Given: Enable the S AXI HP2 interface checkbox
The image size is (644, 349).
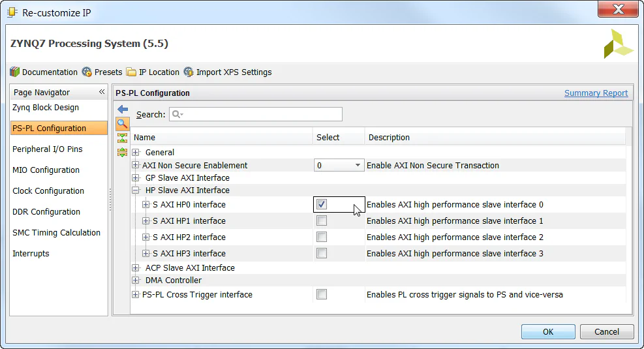Looking at the screenshot, I should click(x=322, y=237).
